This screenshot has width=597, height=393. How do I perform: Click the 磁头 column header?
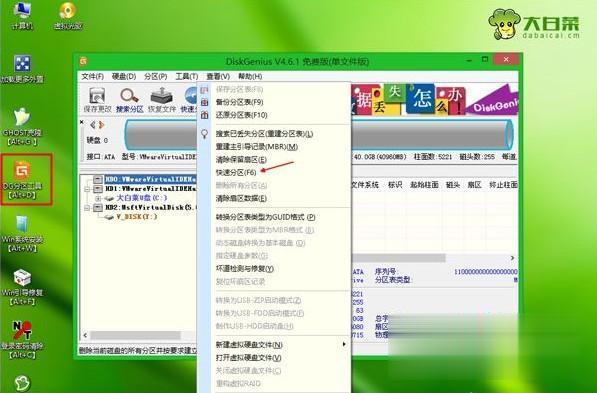[453, 185]
